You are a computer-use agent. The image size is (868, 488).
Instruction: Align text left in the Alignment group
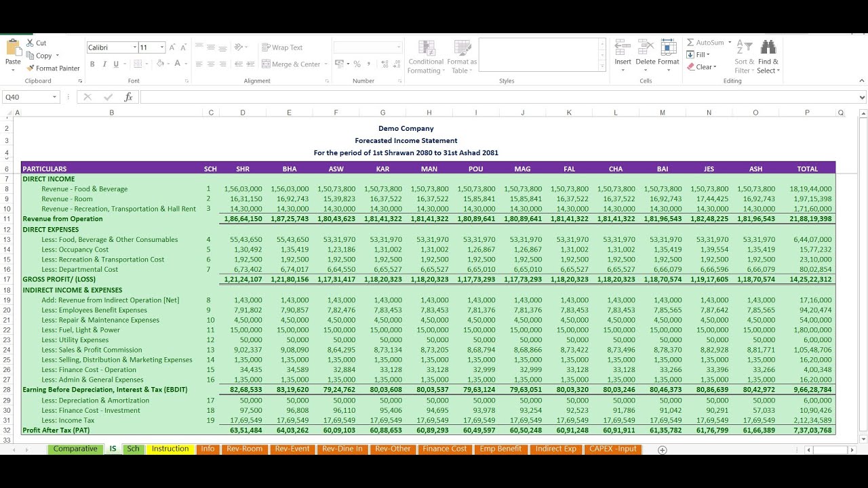[x=199, y=64]
